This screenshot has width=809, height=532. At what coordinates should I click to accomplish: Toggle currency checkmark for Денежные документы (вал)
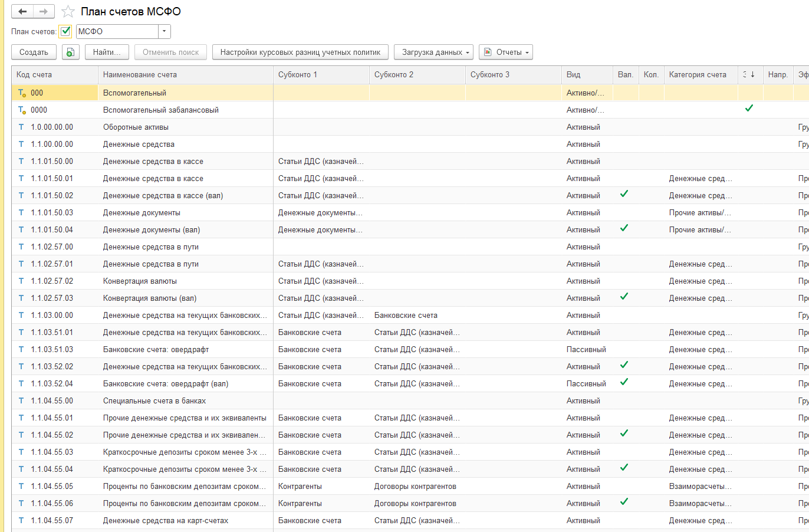point(624,228)
